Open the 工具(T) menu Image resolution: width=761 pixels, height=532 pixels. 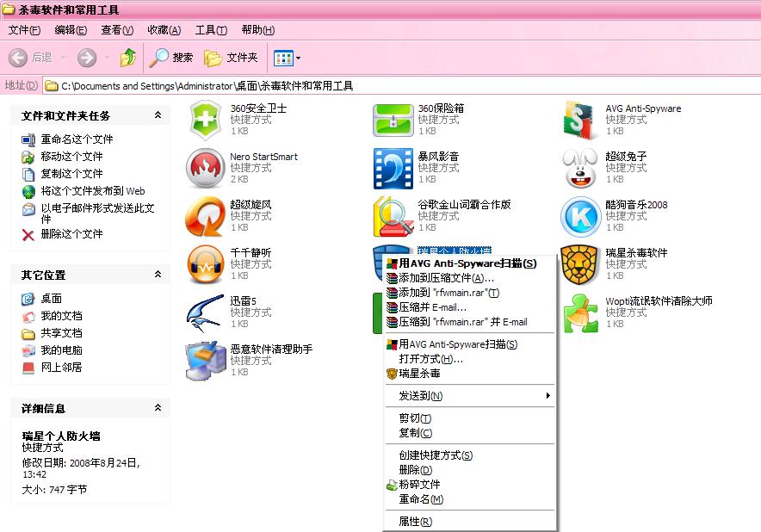click(211, 30)
